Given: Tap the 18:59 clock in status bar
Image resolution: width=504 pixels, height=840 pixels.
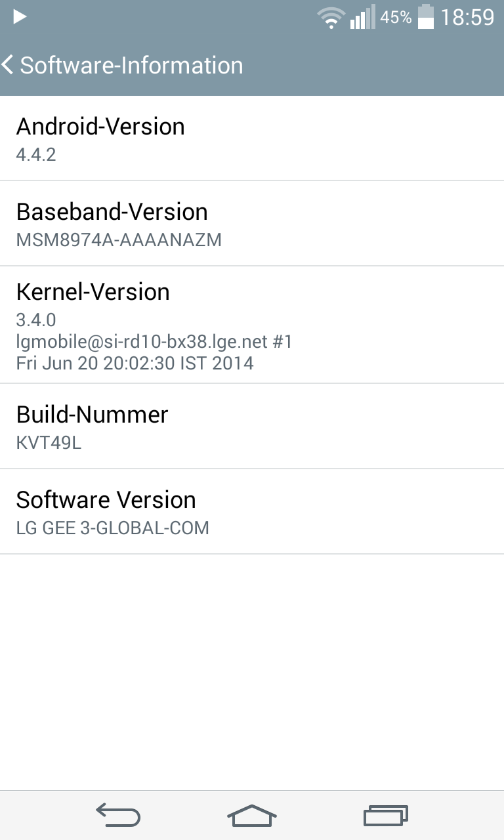Looking at the screenshot, I should (467, 17).
